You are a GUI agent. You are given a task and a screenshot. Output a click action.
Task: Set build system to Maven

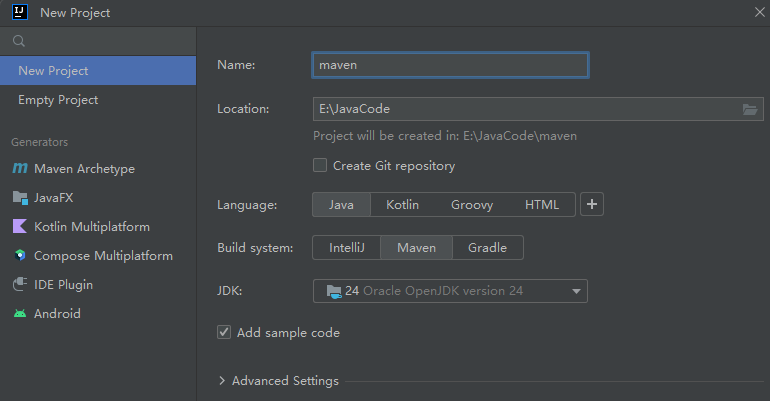coord(416,247)
